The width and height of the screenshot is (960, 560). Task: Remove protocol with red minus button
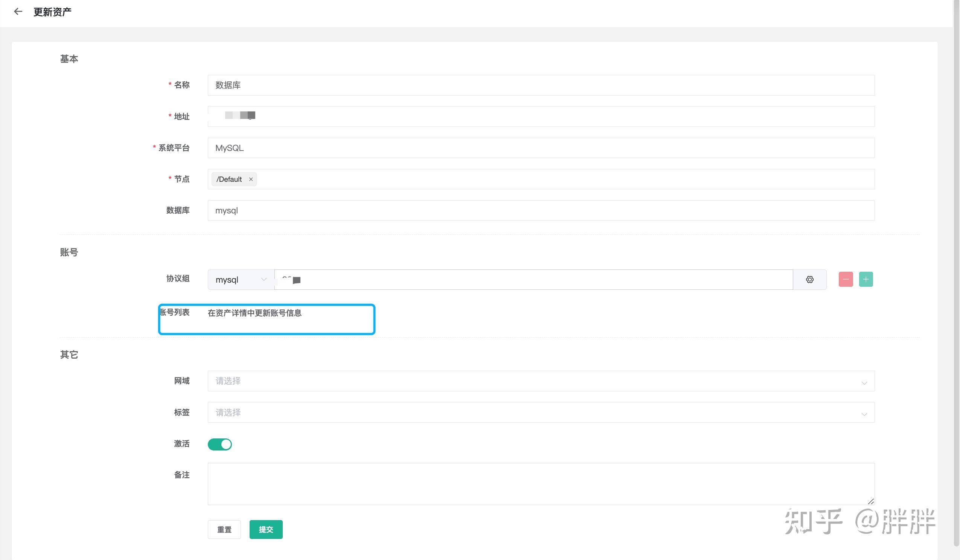(x=846, y=279)
